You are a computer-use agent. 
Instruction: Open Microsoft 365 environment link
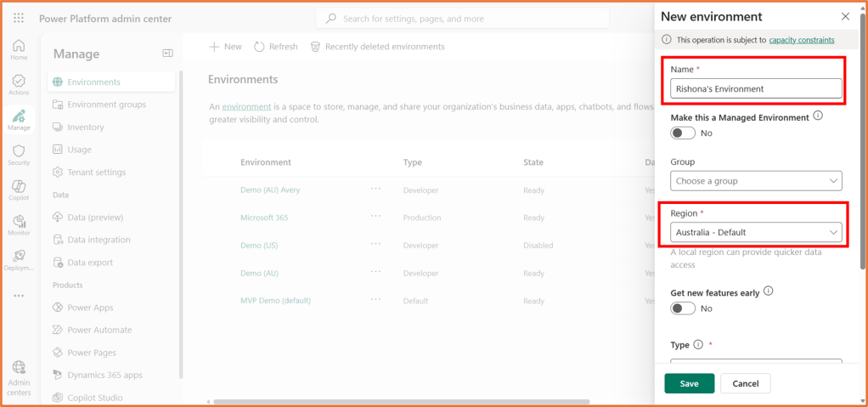point(264,218)
